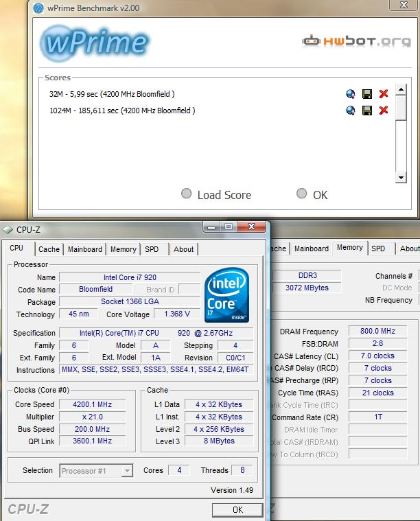Click the Code Name field Bloomfield

[x=95, y=289]
